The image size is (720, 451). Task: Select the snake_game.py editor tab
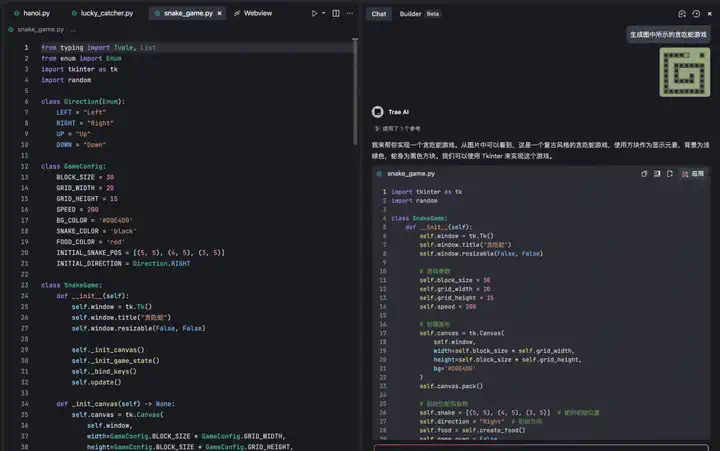(188, 13)
